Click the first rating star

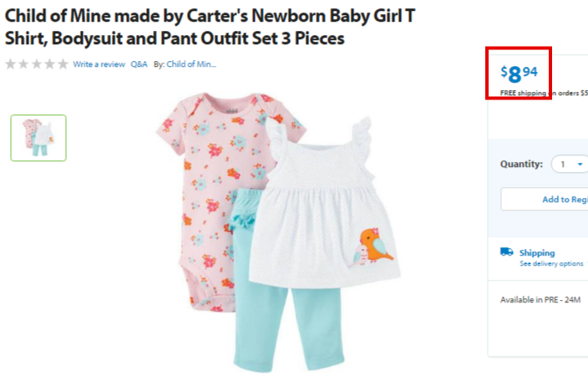(x=11, y=64)
